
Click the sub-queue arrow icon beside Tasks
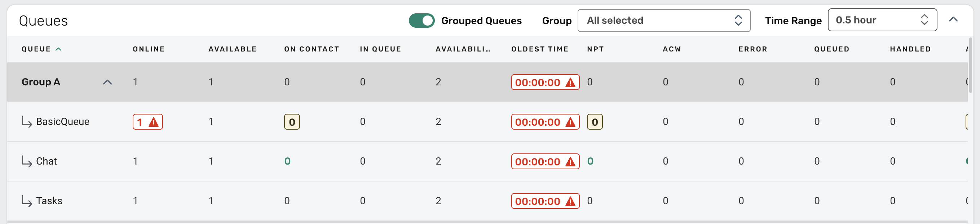27,201
